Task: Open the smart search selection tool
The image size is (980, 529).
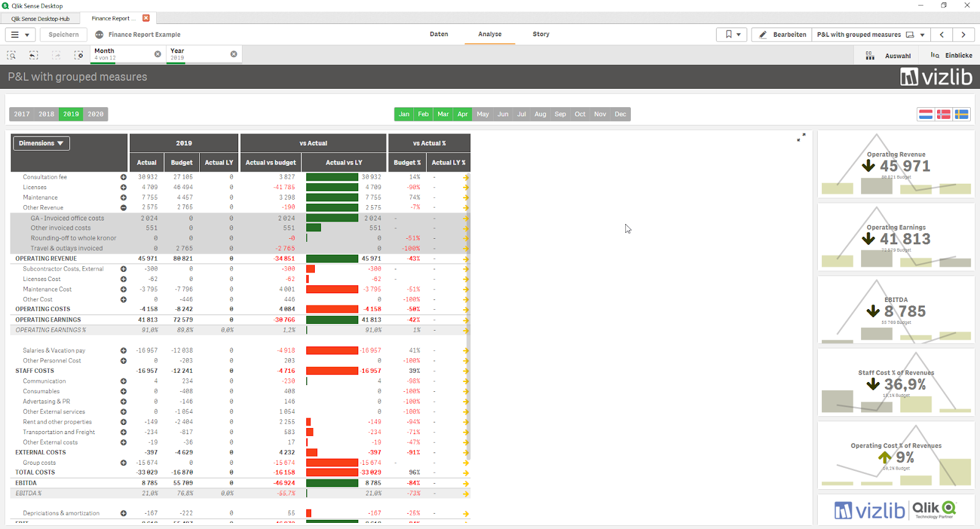Action: pyautogui.click(x=11, y=55)
